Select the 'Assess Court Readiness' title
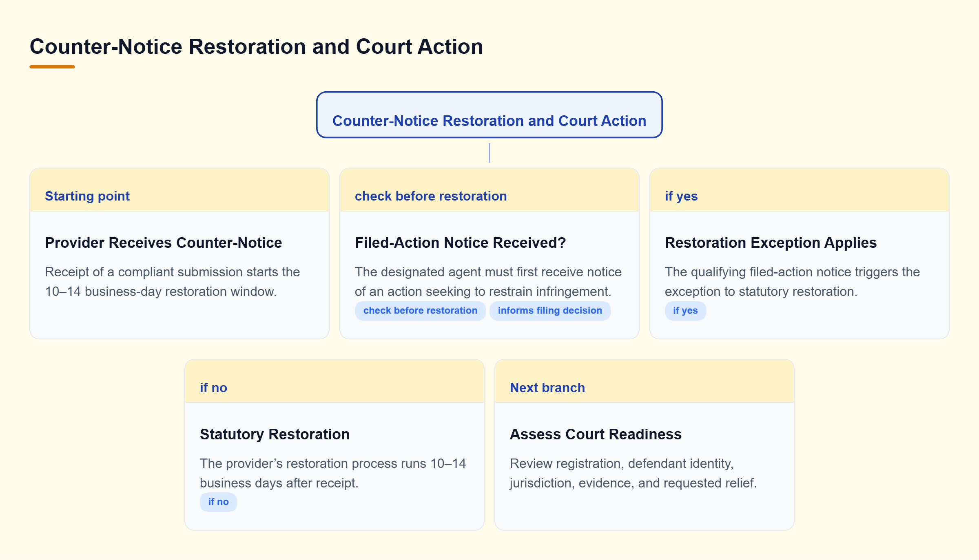 [596, 434]
